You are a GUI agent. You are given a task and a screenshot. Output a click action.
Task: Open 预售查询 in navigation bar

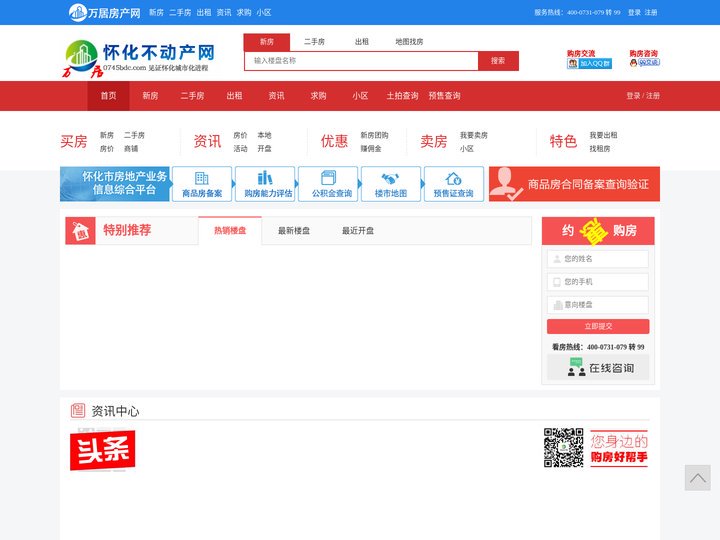coord(444,96)
